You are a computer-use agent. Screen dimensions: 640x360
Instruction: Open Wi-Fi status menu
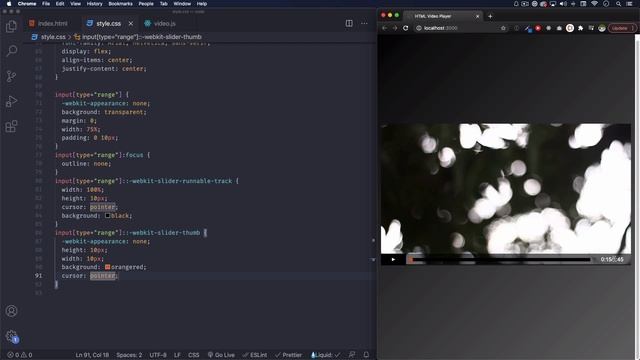click(594, 4)
